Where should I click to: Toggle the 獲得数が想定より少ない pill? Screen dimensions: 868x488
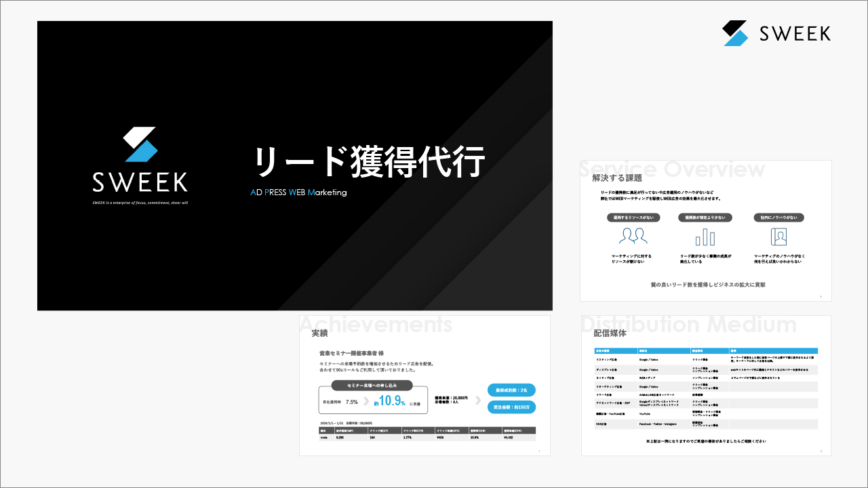coord(707,218)
